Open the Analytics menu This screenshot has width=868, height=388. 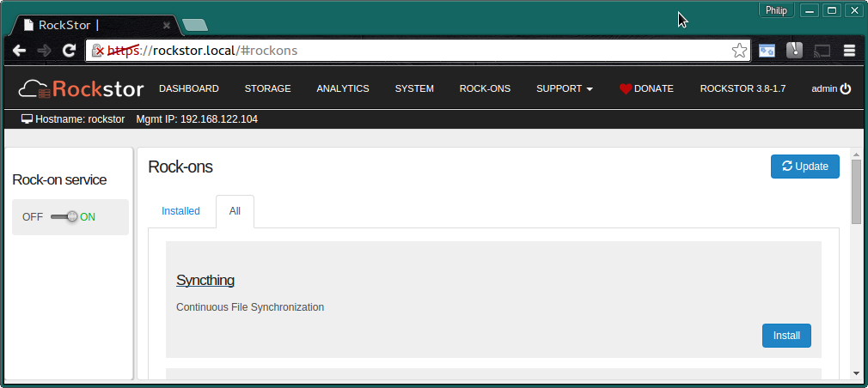[x=343, y=88]
